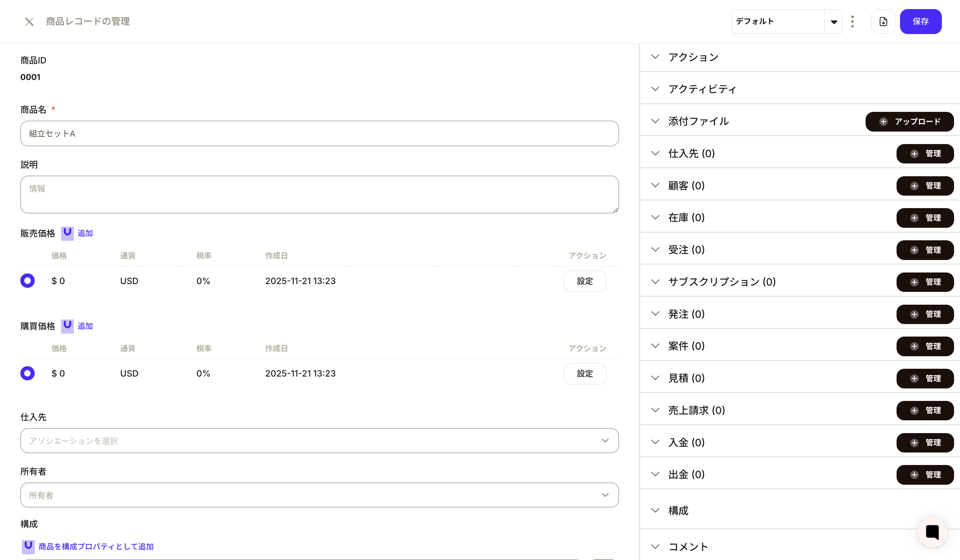The height and width of the screenshot is (560, 960).
Task: Click the 保存 save button
Action: pos(921,21)
